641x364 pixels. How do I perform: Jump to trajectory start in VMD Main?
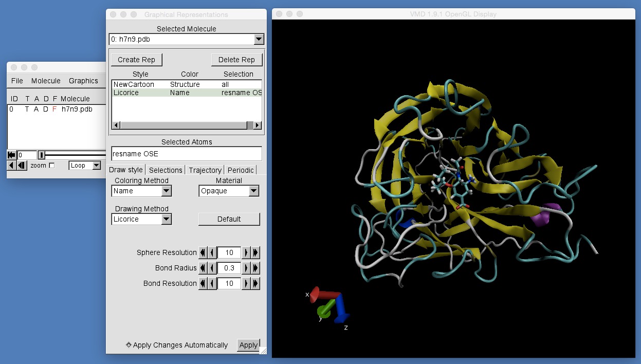click(11, 155)
